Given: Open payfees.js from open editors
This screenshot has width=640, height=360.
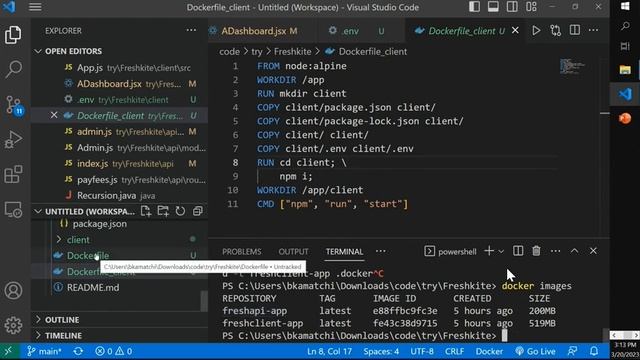Looking at the screenshot, I should point(120,180).
